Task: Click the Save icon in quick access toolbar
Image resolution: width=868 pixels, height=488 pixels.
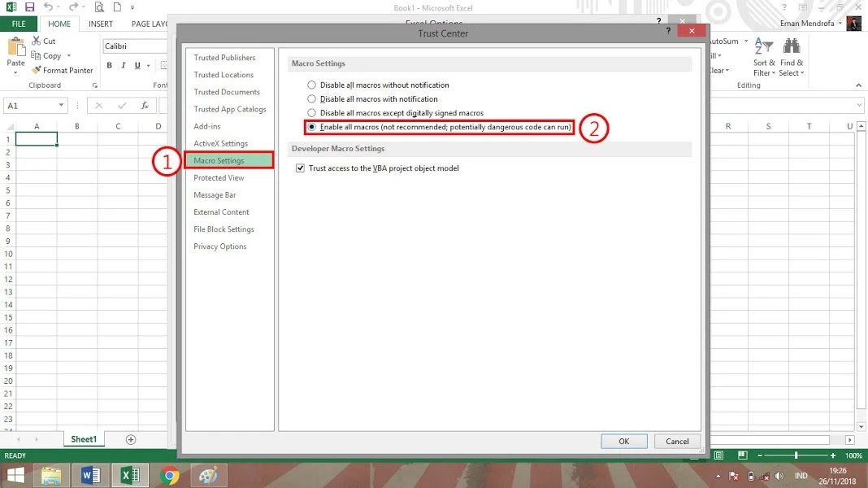Action: click(x=30, y=7)
